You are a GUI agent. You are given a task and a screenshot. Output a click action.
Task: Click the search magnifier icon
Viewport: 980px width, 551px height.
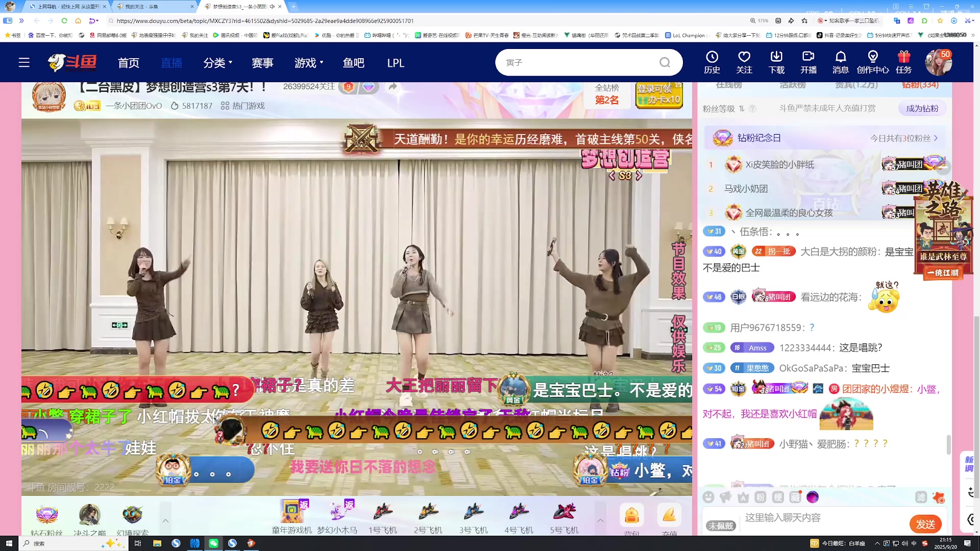point(665,62)
